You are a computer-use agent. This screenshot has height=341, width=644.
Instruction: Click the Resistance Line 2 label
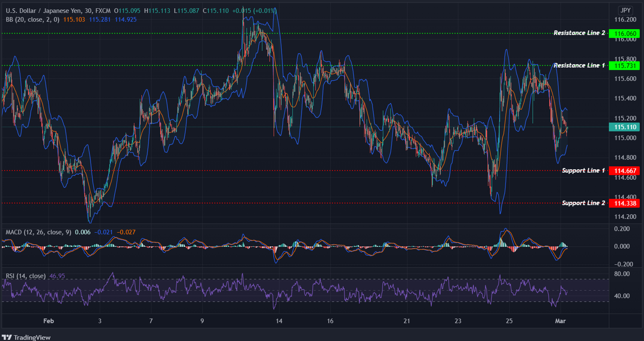(x=579, y=33)
